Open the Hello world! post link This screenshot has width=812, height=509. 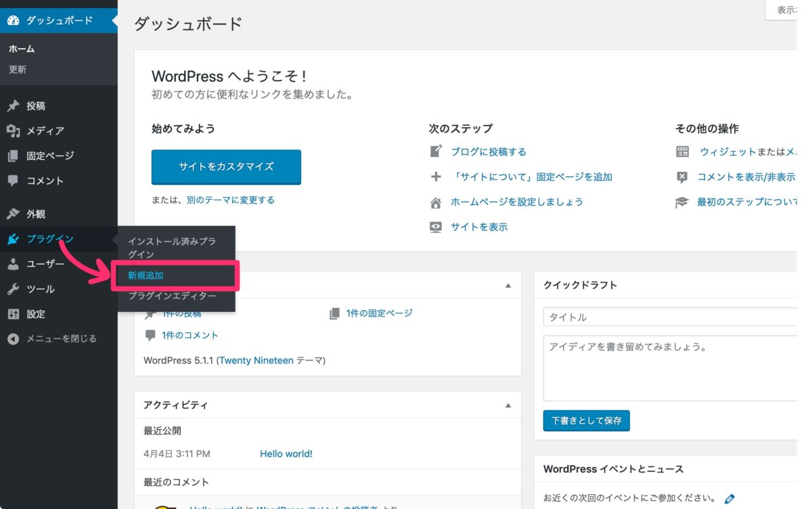coord(286,453)
